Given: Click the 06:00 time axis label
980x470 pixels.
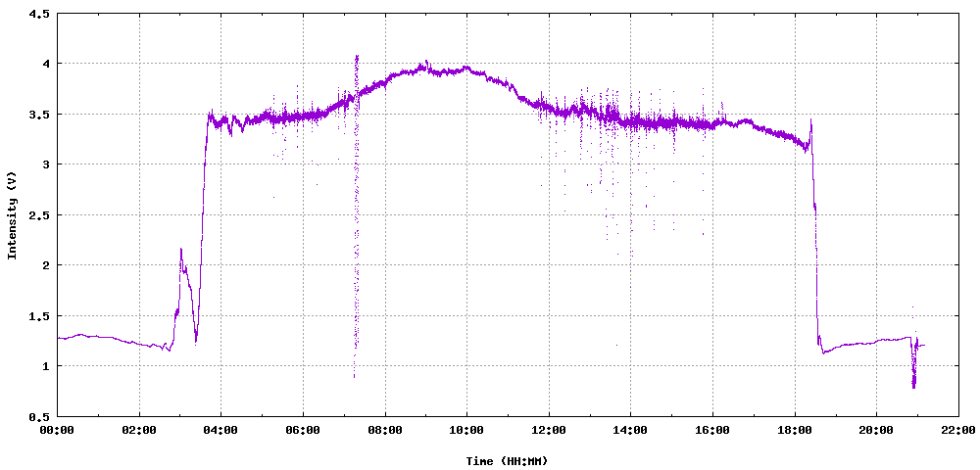Looking at the screenshot, I should pyautogui.click(x=303, y=431).
